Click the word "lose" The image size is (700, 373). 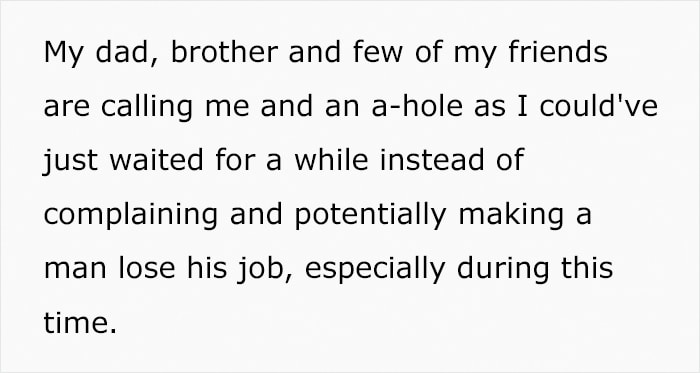tap(146, 268)
